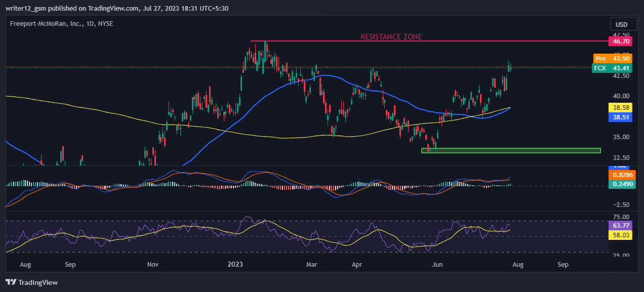Screen dimensions: 644x292
Task: Click the Sep label after Aug on time axis
Action: coord(563,264)
